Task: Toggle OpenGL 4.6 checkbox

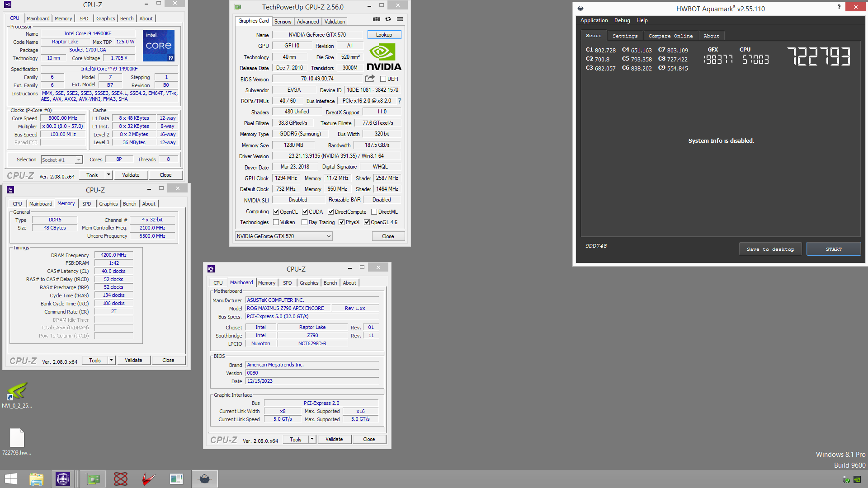Action: [x=367, y=222]
